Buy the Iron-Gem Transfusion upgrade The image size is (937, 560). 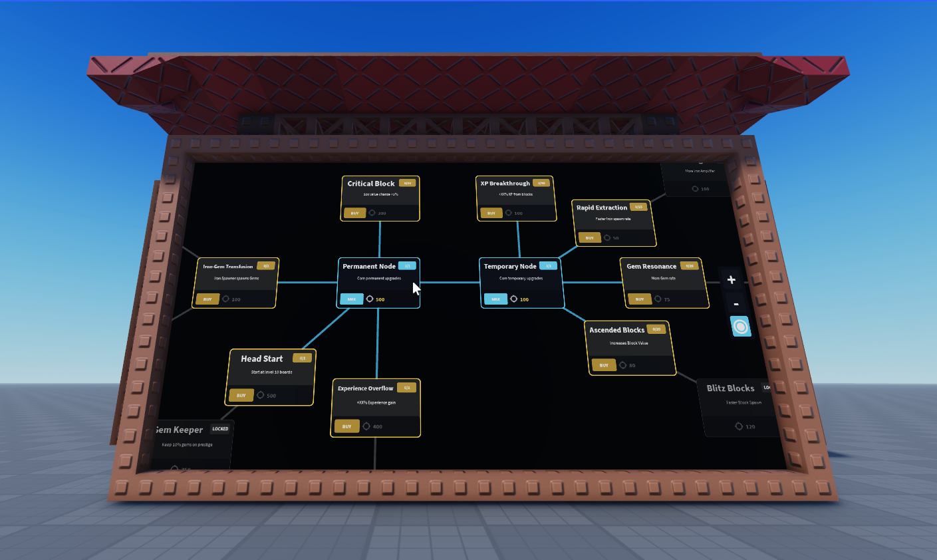coord(207,299)
